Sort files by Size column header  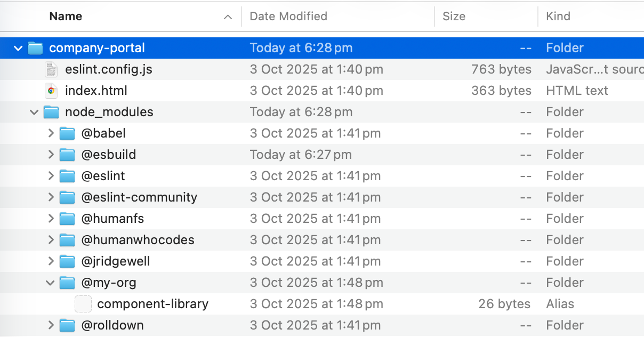pos(454,17)
